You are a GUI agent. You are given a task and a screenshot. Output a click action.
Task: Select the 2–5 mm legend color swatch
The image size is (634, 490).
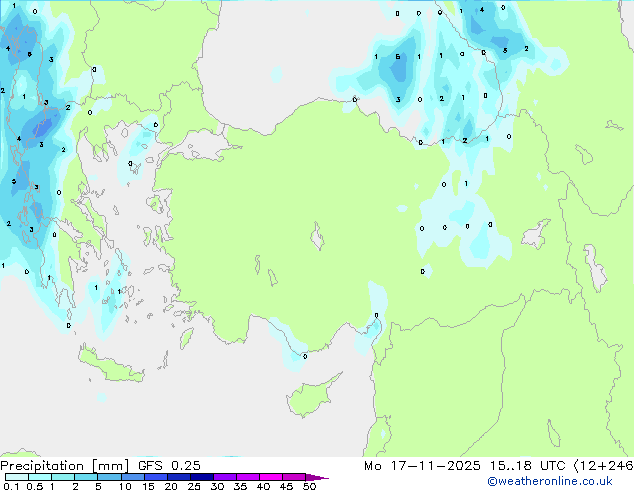pyautogui.click(x=86, y=477)
